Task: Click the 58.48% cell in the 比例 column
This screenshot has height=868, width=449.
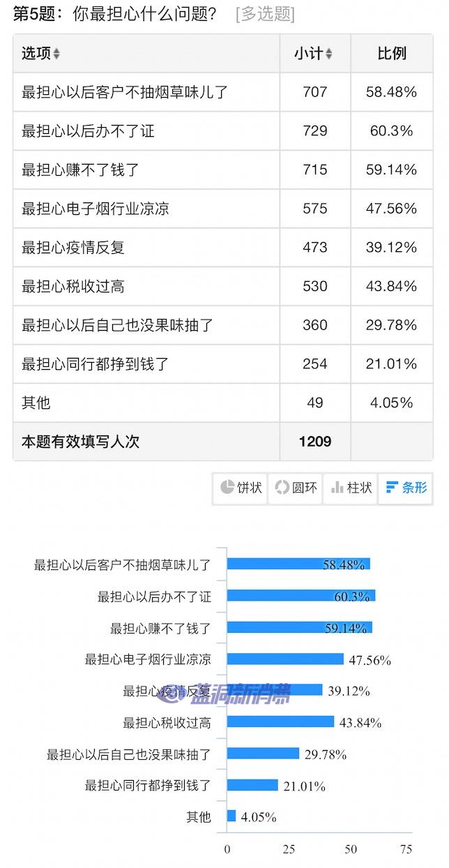Action: [391, 92]
